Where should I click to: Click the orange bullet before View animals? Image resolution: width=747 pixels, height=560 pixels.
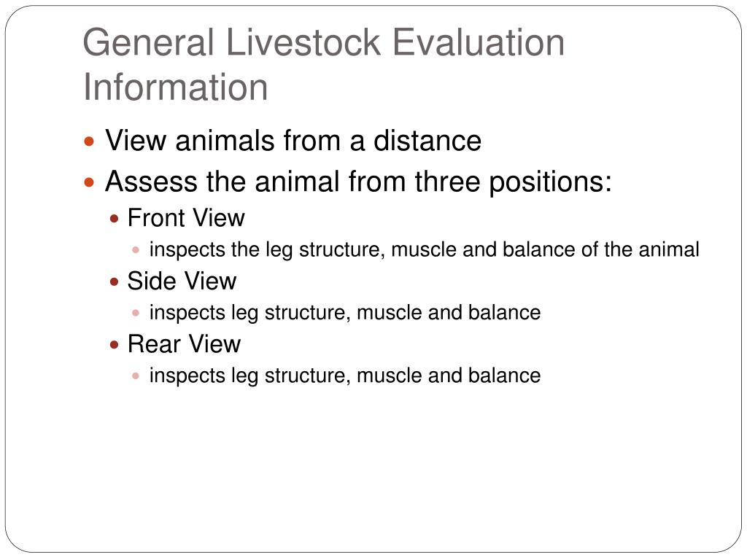(x=89, y=141)
